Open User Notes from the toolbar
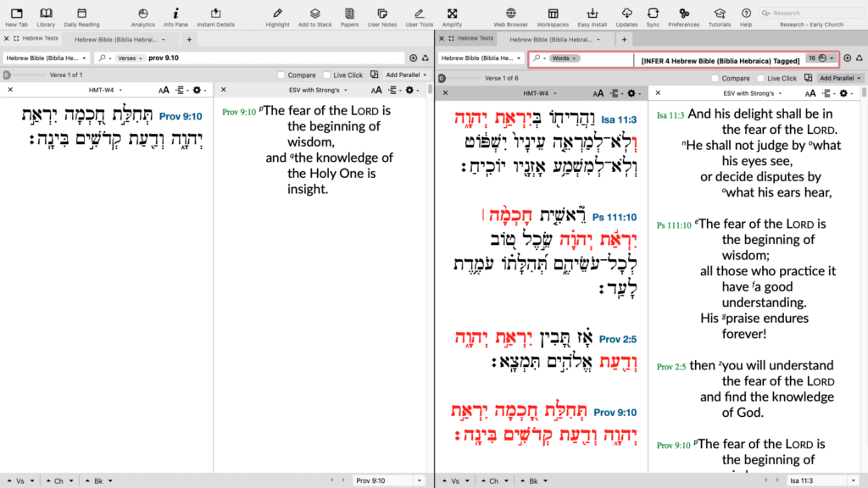Image resolution: width=868 pixels, height=488 pixels. click(383, 16)
